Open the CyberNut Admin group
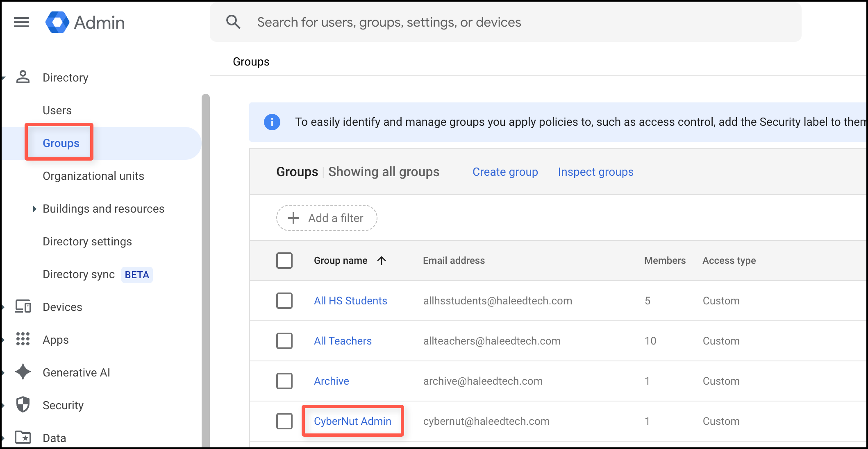This screenshot has width=868, height=449. [352, 421]
